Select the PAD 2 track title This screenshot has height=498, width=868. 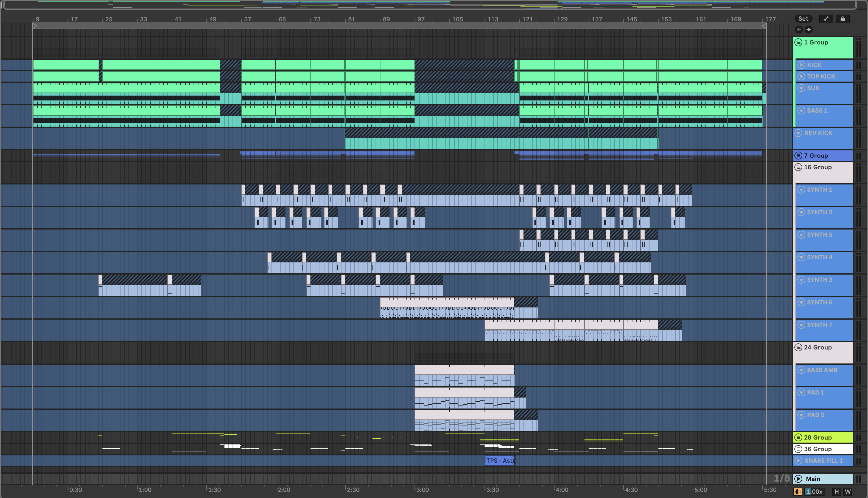(816, 415)
